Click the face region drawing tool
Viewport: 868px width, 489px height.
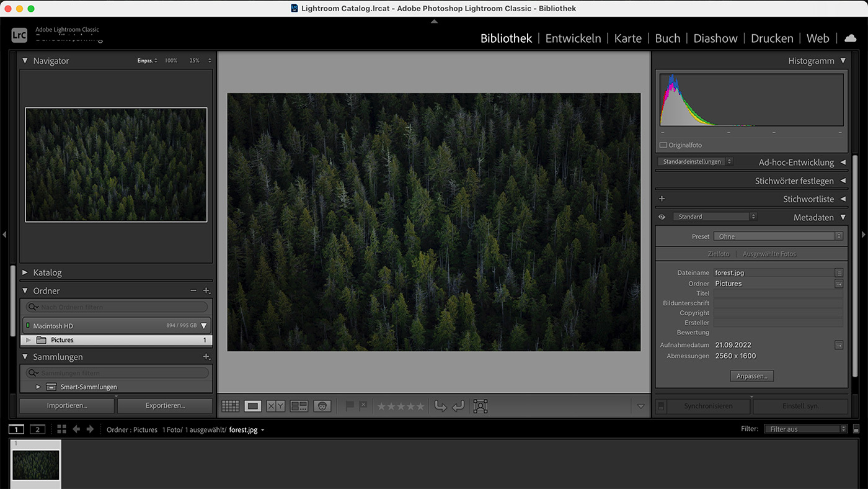[480, 406]
